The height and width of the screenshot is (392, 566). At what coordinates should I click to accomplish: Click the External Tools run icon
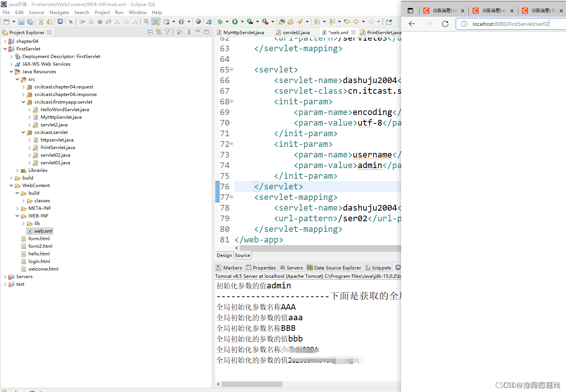[x=265, y=22]
